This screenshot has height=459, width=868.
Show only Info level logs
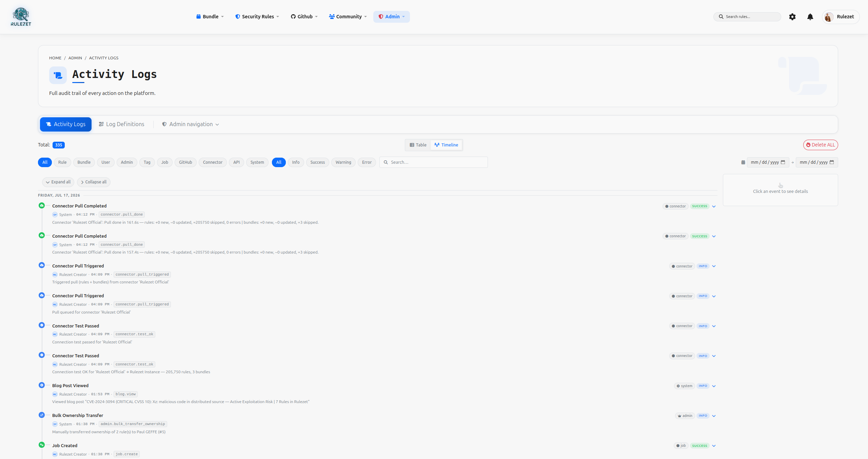pos(296,162)
